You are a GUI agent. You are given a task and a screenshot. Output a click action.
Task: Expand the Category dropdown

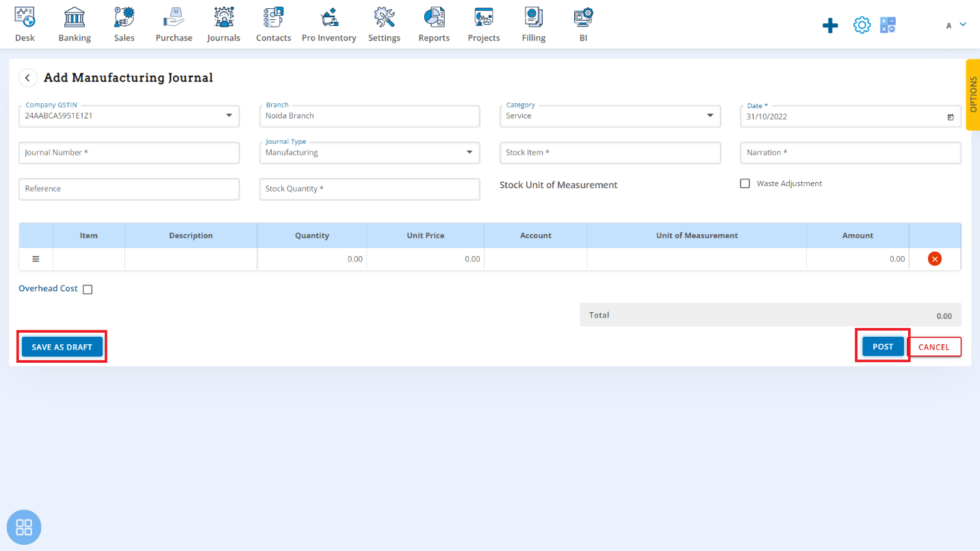[x=710, y=116]
